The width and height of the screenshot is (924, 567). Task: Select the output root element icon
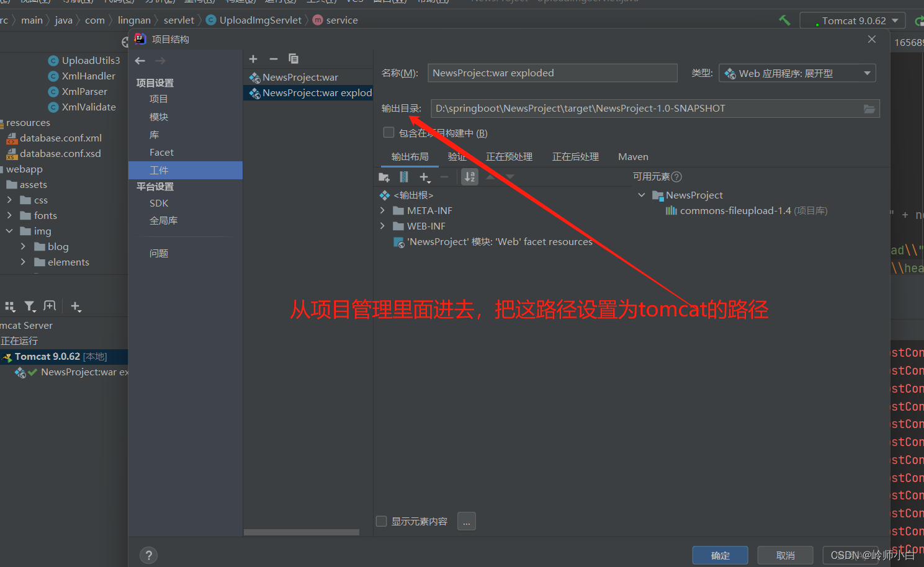tap(385, 195)
